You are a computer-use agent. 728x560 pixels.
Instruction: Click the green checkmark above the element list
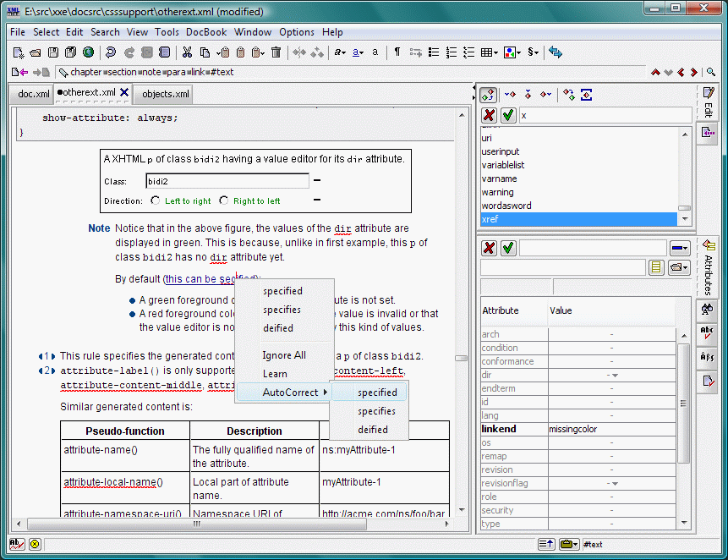pyautogui.click(x=508, y=115)
